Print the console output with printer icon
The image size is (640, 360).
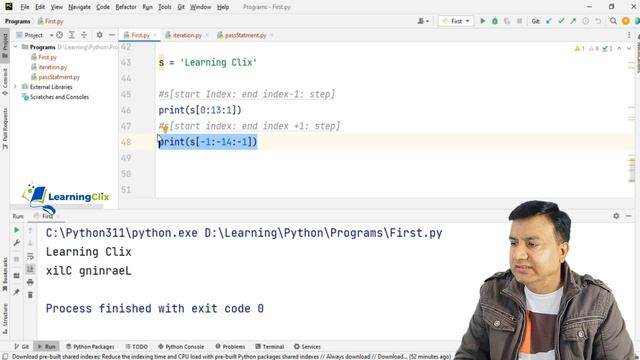point(30,282)
